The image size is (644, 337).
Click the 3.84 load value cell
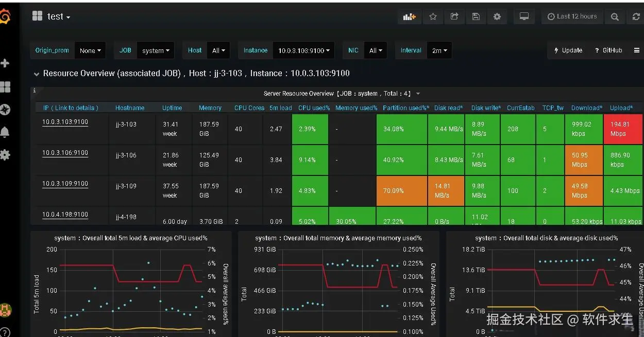click(276, 160)
